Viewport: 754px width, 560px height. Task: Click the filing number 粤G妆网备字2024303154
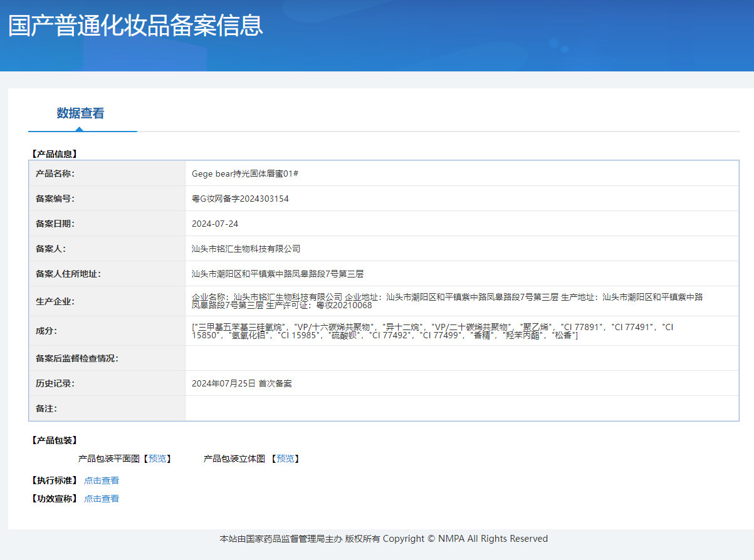click(240, 199)
